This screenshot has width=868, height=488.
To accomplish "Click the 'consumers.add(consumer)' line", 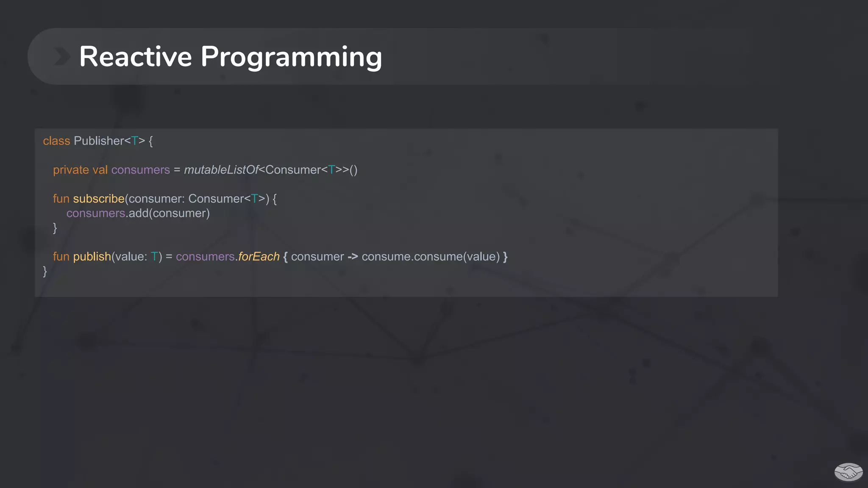I will pos(138,213).
